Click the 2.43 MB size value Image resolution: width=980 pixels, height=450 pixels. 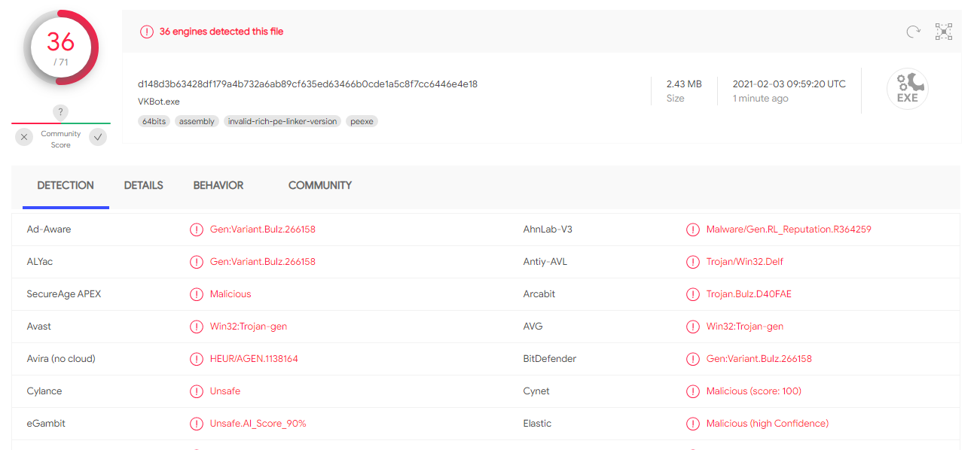[684, 84]
